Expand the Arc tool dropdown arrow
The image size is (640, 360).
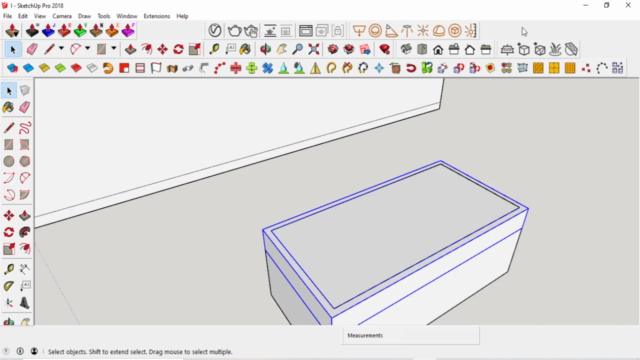87,49
